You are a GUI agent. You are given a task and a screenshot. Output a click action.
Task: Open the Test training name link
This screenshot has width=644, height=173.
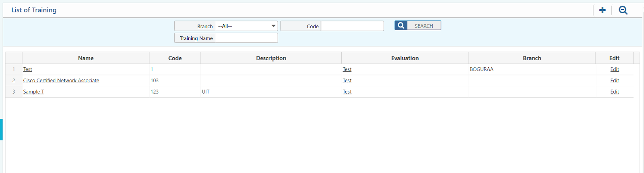coord(27,69)
